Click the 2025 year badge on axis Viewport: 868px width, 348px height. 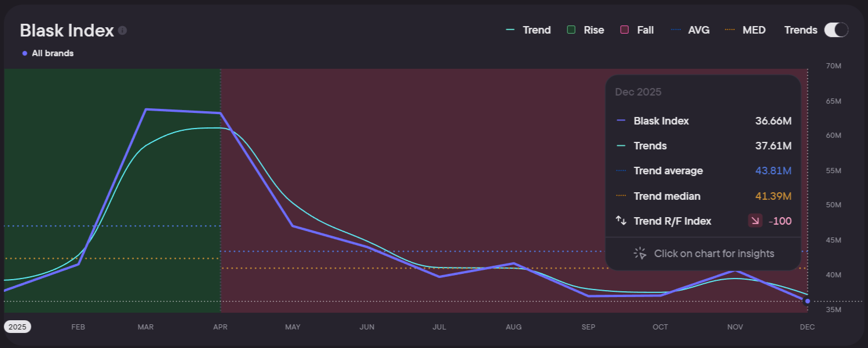click(17, 327)
